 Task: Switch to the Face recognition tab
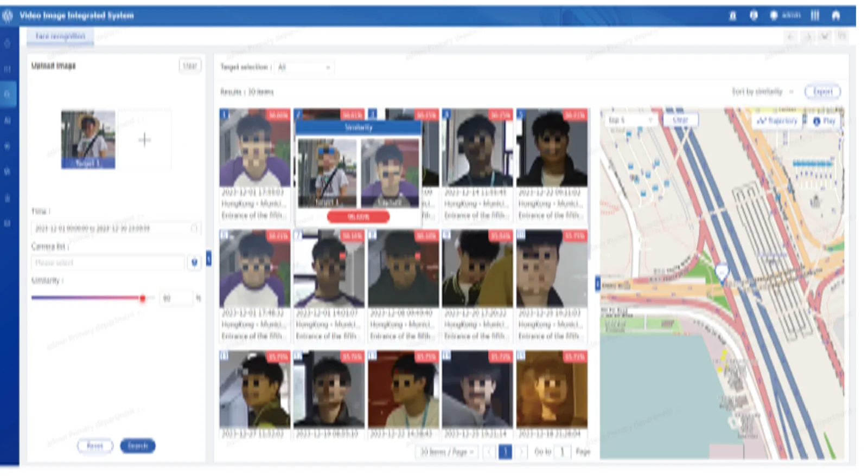60,36
